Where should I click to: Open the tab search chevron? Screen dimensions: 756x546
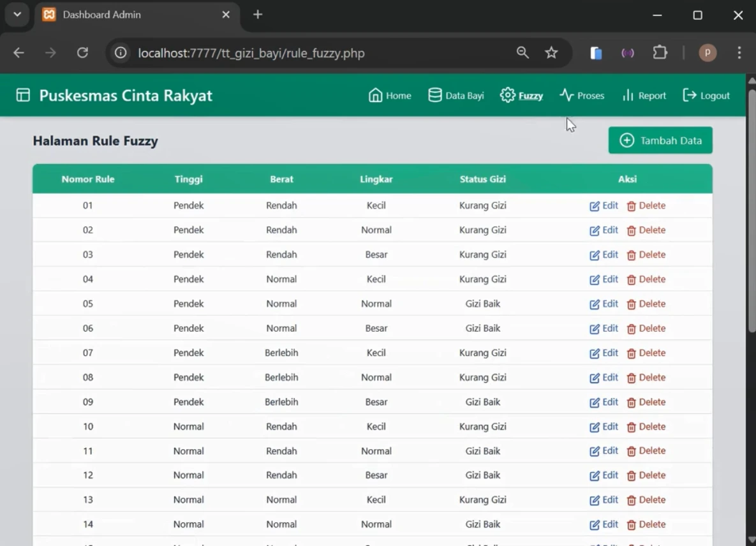[17, 14]
